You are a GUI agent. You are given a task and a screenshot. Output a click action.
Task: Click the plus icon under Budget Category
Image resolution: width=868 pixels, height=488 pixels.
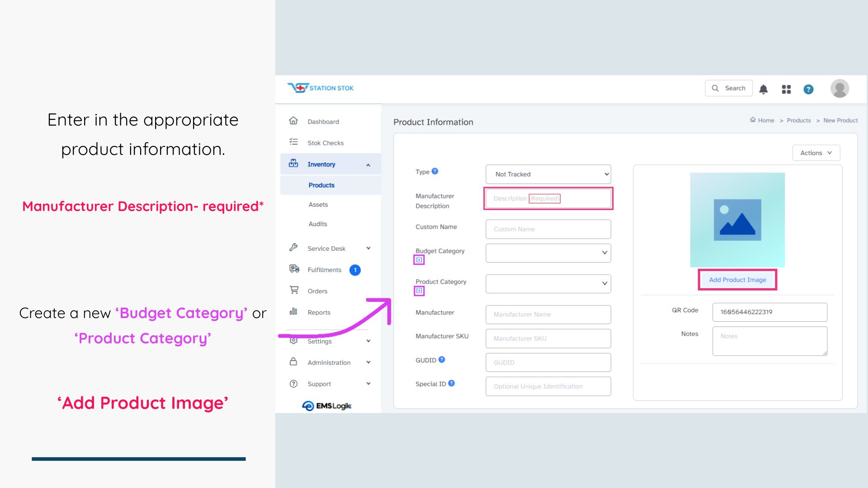(419, 260)
